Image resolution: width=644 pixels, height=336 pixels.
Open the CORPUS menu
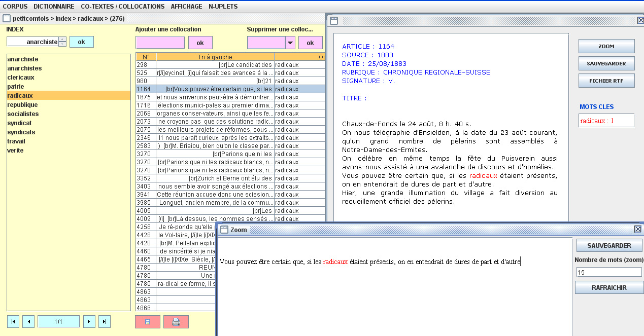15,7
